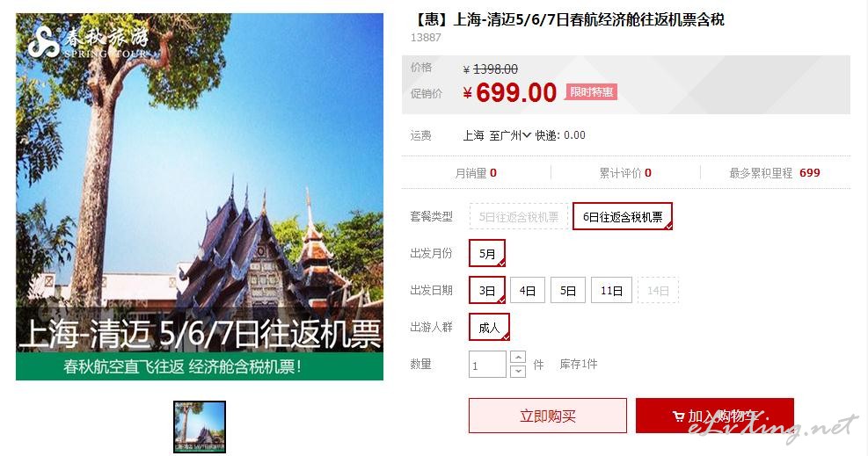Pick the 3日 departure date

coord(487,290)
